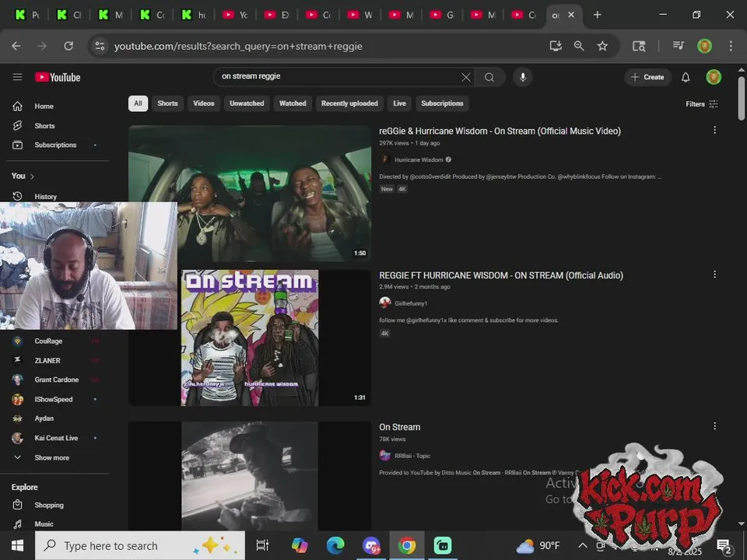Click the browser address bar URL

click(238, 46)
